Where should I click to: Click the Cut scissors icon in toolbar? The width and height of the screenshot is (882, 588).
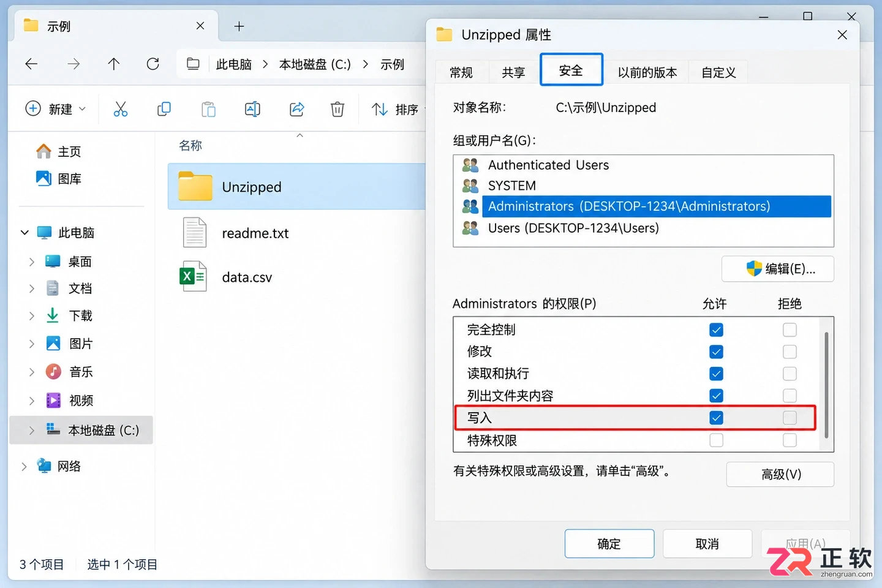(x=121, y=109)
